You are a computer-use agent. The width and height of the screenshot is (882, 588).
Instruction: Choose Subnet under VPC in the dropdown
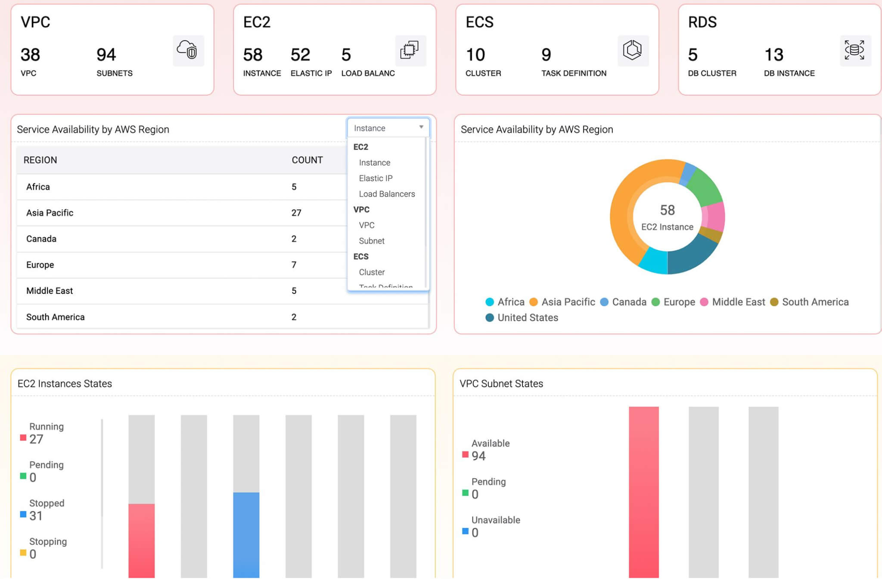371,241
